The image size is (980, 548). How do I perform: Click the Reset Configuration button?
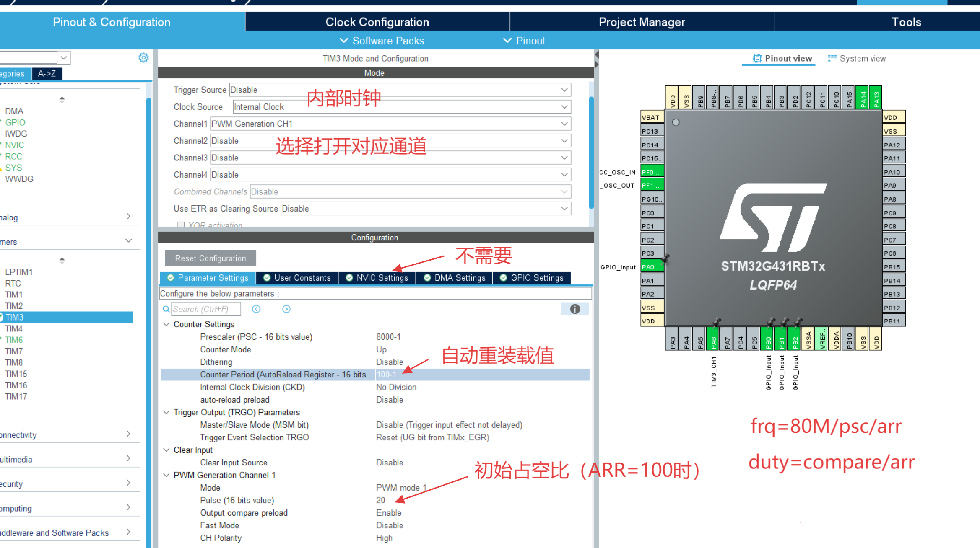pyautogui.click(x=210, y=258)
